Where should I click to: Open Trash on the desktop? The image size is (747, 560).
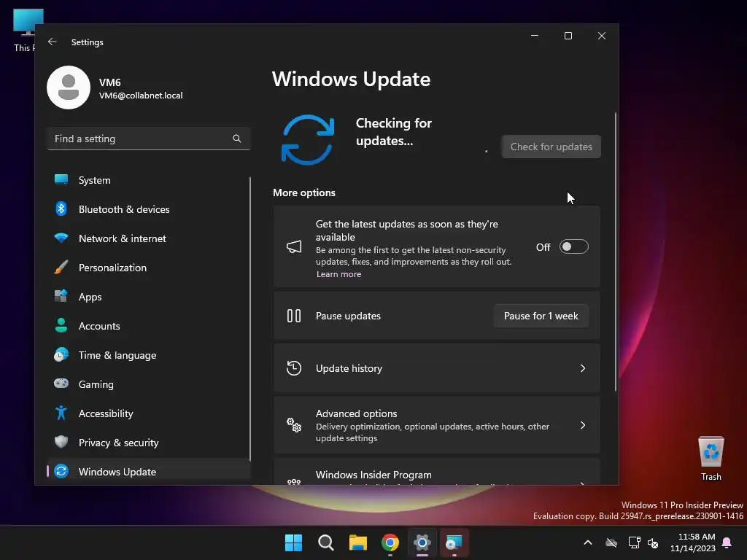[711, 459]
